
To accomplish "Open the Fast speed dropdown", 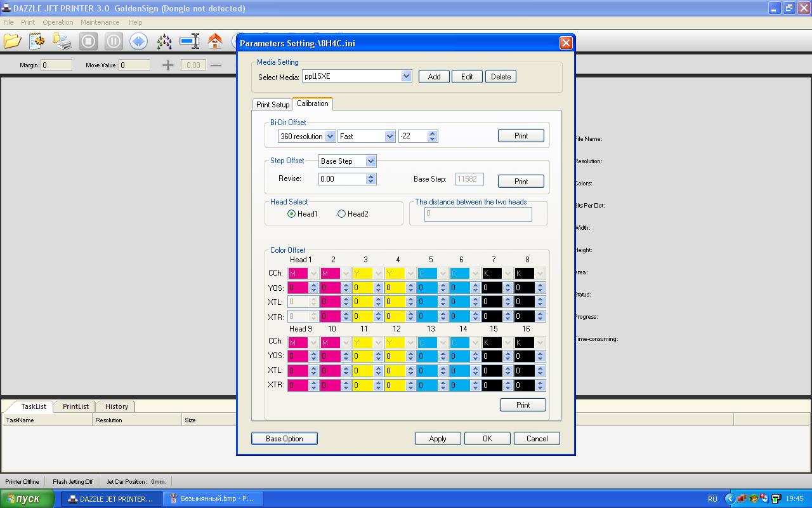I will coord(390,136).
